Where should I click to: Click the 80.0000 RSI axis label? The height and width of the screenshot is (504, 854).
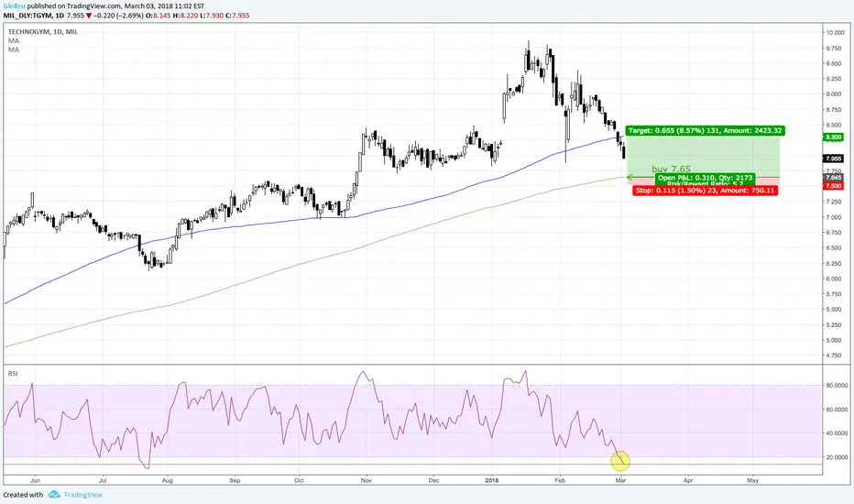click(836, 385)
